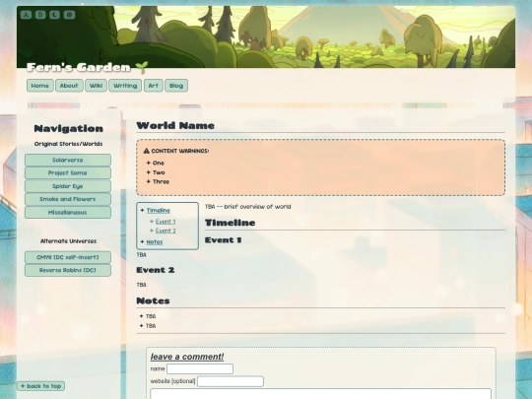The height and width of the screenshot is (399, 532).
Task: Click the Event 1 section heading
Action: pos(224,240)
